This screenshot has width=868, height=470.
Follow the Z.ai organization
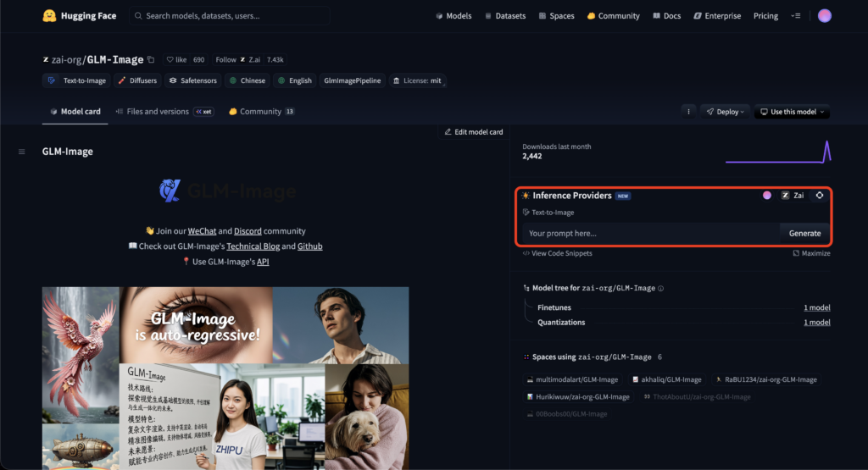tap(226, 60)
